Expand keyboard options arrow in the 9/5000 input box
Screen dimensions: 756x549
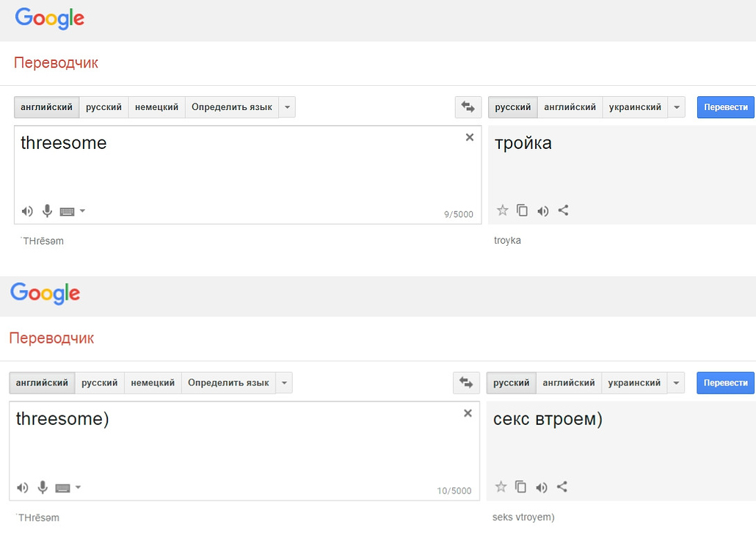(82, 211)
